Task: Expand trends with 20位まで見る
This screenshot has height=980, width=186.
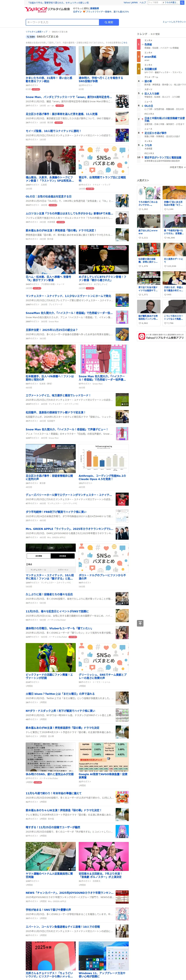Action: click(178, 167)
